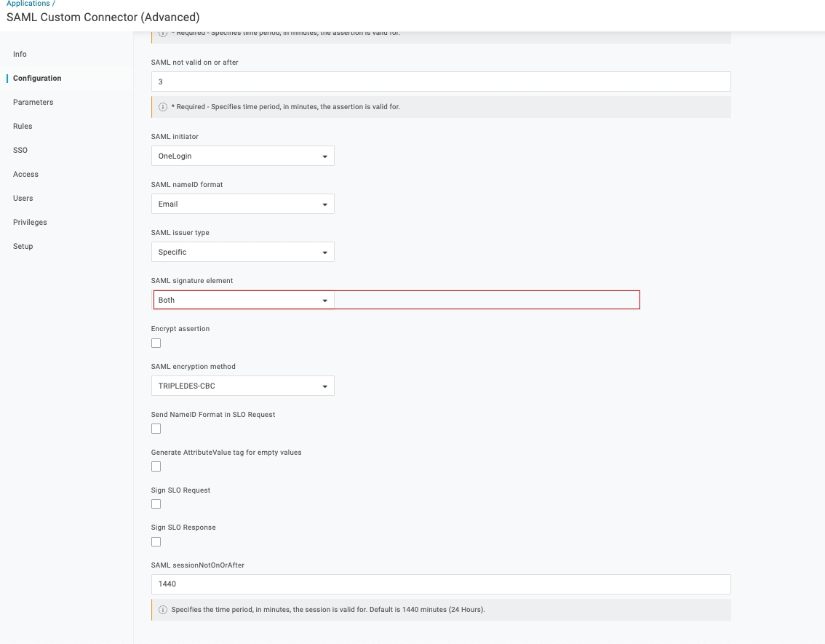The height and width of the screenshot is (644, 825).
Task: Check Generate AttributeValue tag for empty values
Action: click(x=156, y=466)
